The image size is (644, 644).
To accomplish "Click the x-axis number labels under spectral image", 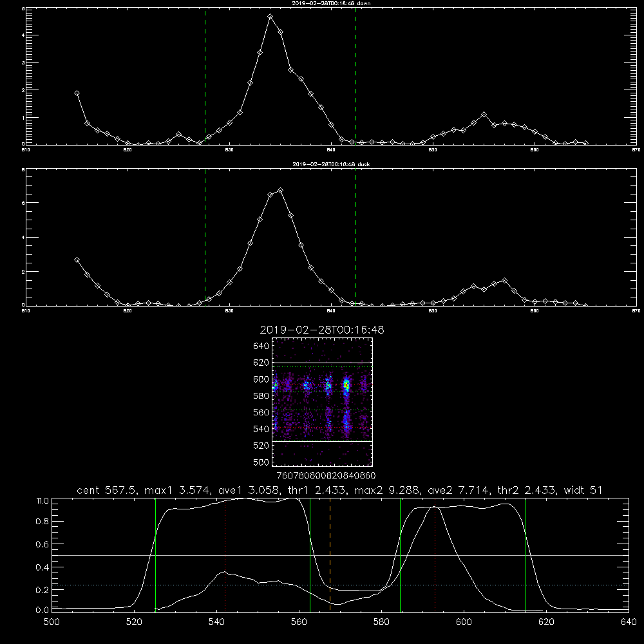I will click(326, 475).
